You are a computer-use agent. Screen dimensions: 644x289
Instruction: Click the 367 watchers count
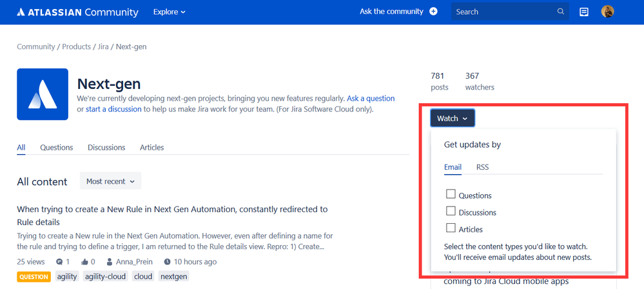pyautogui.click(x=480, y=81)
